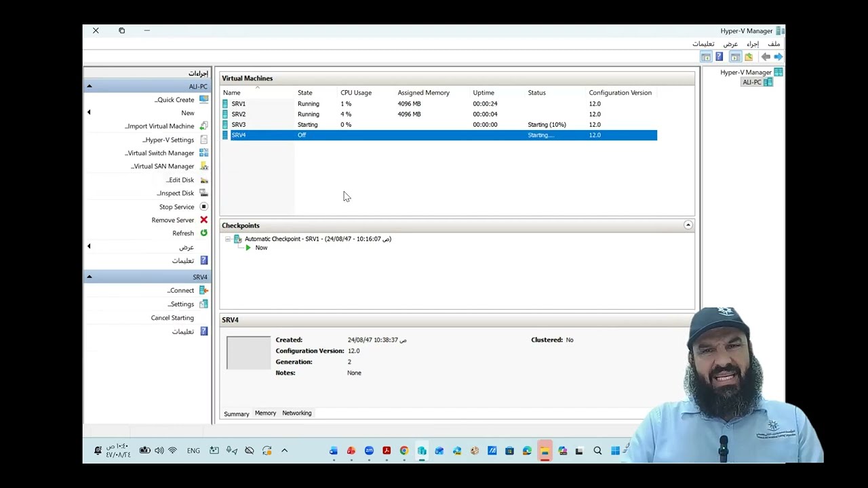Image resolution: width=868 pixels, height=488 pixels.
Task: Click the blue forward arrow toolbar button
Action: click(x=778, y=57)
